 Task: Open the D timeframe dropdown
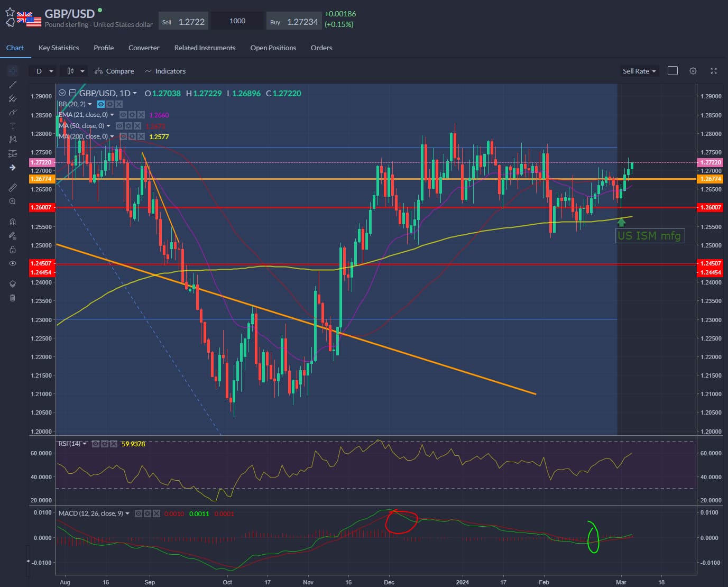[x=42, y=70]
